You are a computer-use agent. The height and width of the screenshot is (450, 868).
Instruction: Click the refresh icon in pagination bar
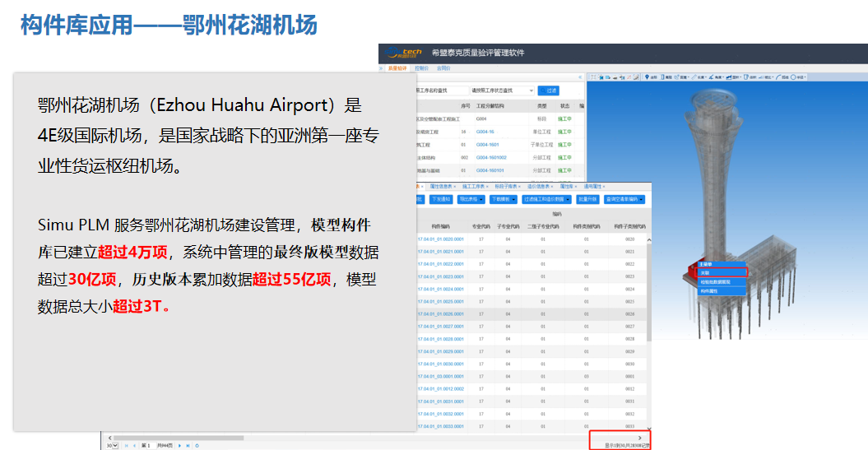coord(197,445)
